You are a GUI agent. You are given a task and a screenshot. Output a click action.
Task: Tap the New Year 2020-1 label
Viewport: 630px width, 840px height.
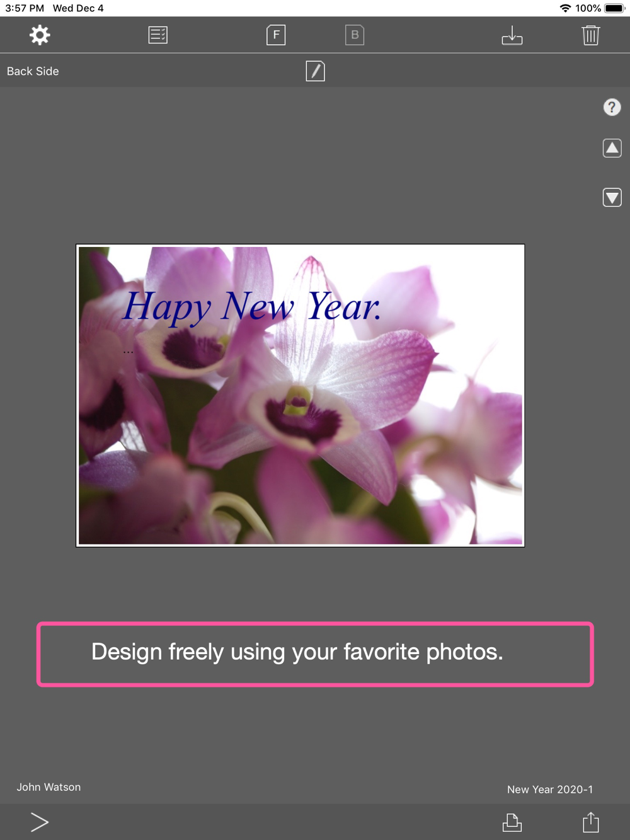[550, 790]
